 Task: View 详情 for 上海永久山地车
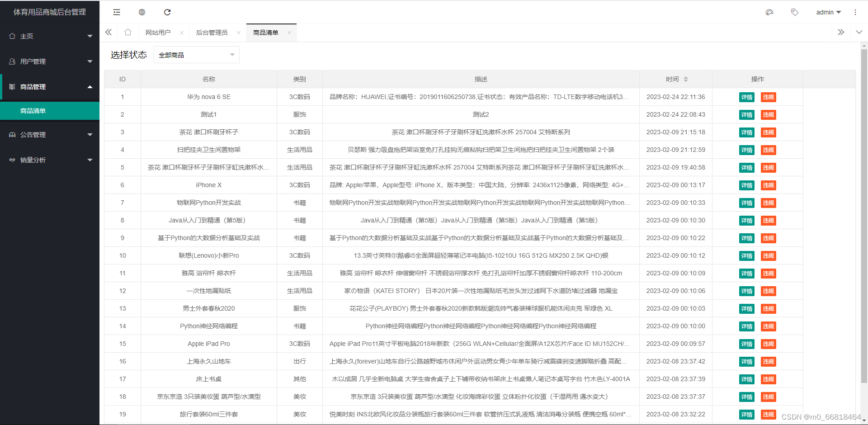(x=747, y=362)
